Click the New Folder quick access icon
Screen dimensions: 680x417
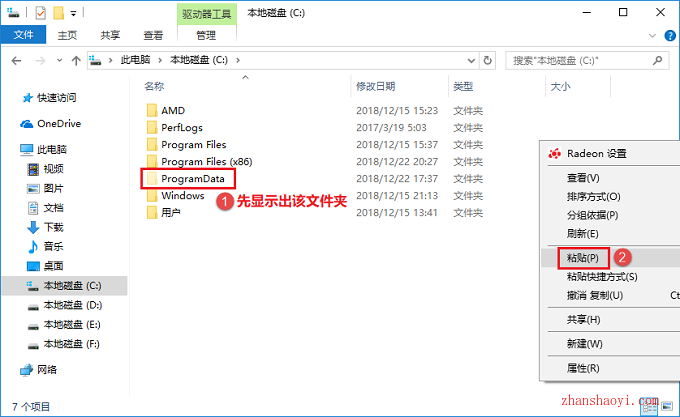59,13
